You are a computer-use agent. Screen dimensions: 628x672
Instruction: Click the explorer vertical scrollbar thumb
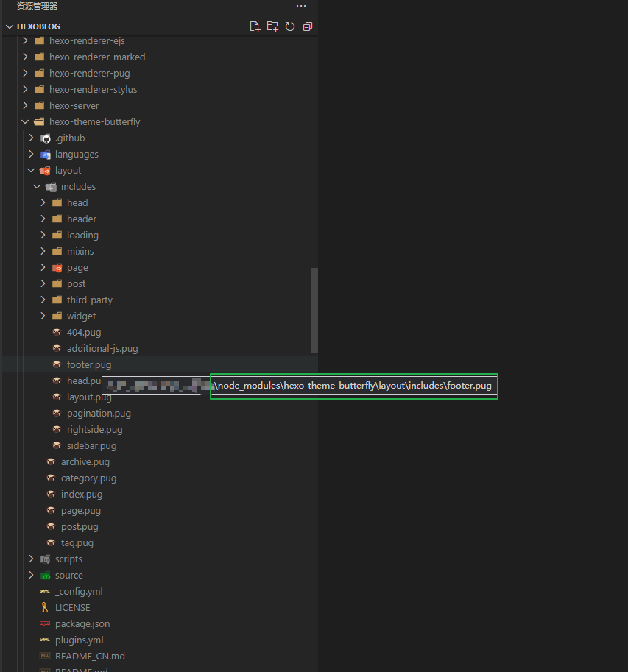coord(314,311)
